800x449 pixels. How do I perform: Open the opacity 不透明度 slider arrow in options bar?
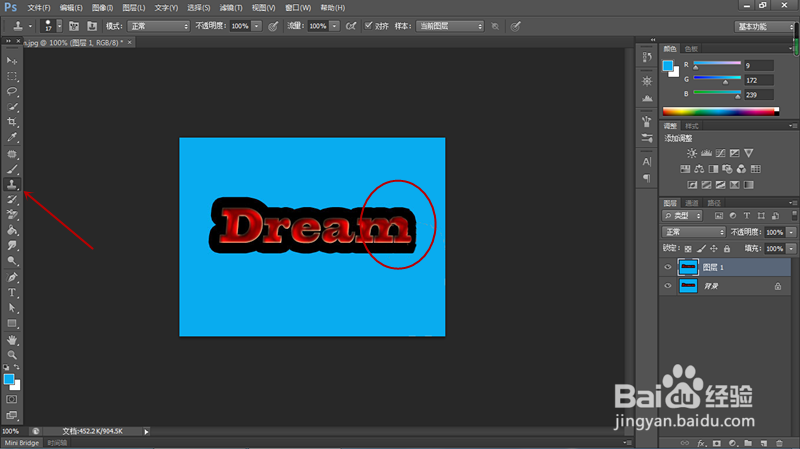click(x=257, y=26)
